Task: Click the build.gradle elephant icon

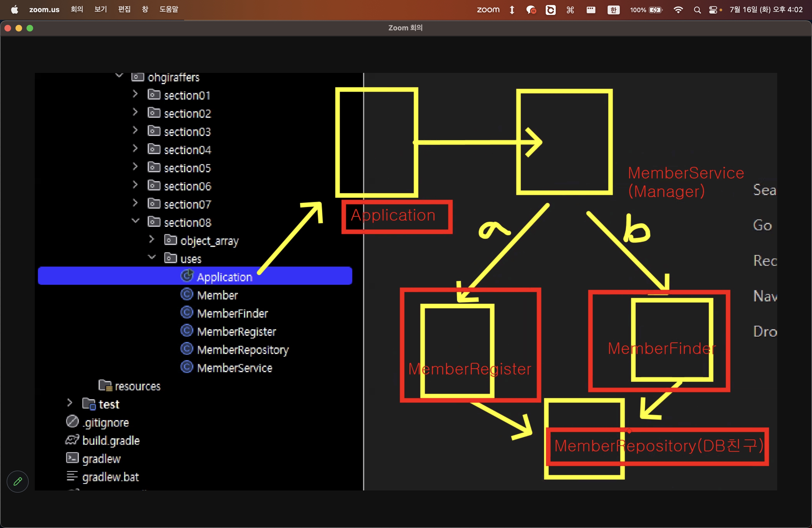Action: coord(72,440)
